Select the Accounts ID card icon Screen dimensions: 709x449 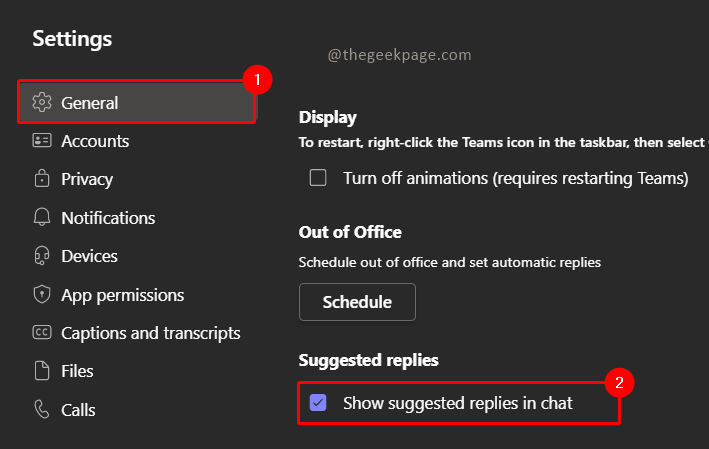[42, 141]
